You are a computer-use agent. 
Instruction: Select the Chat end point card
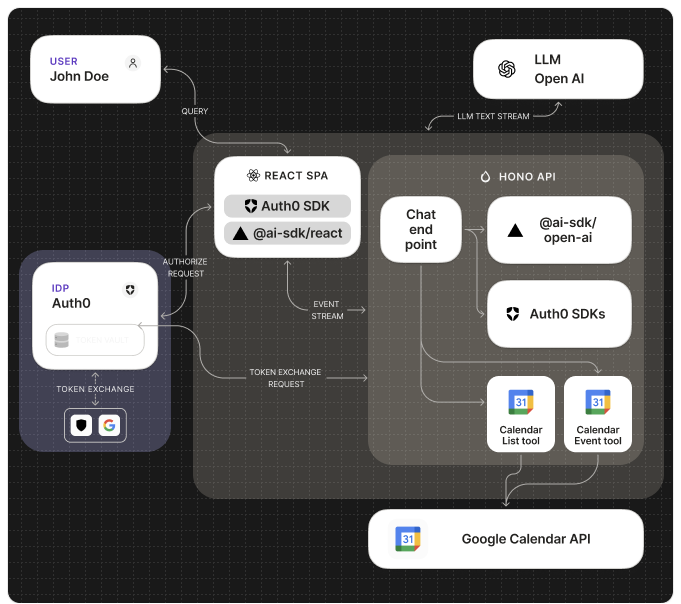pos(420,229)
